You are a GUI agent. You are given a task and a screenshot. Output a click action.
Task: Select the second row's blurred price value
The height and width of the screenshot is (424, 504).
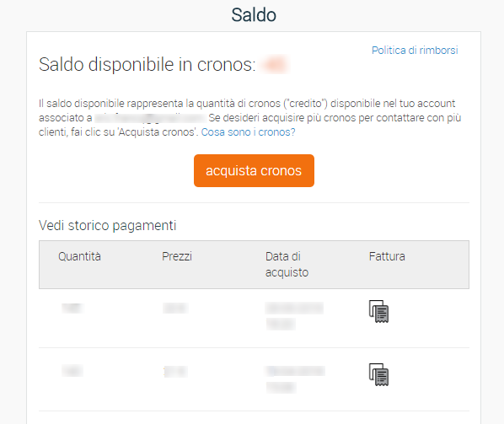click(x=175, y=372)
